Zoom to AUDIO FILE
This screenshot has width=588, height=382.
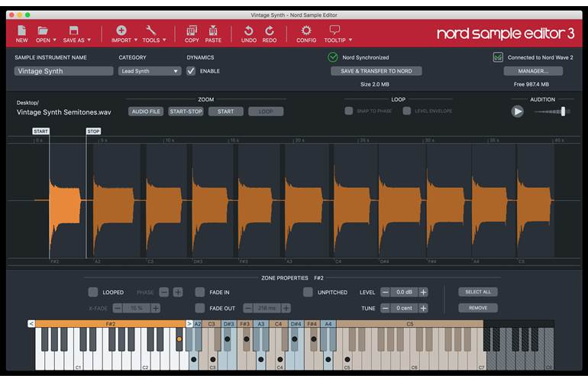tap(146, 112)
